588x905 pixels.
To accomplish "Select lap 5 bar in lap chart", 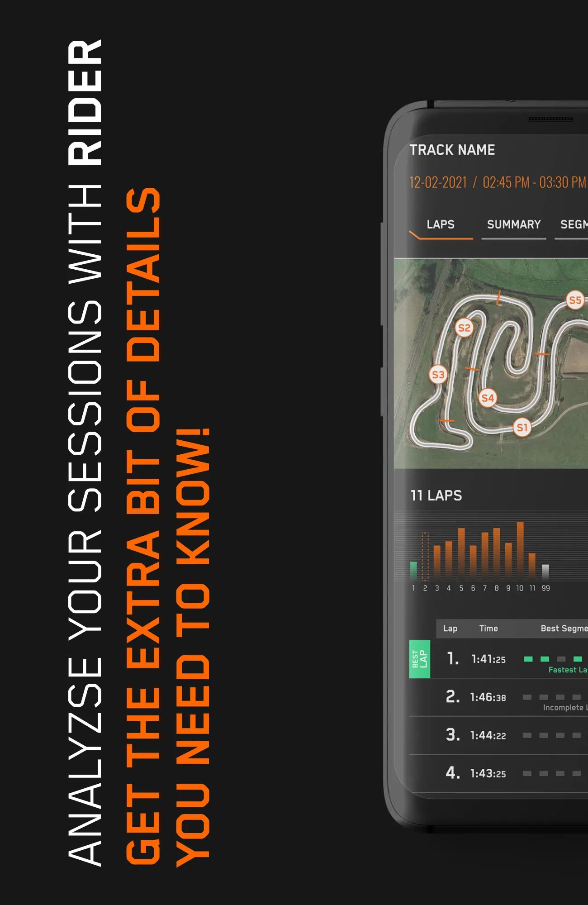I will pos(461,554).
